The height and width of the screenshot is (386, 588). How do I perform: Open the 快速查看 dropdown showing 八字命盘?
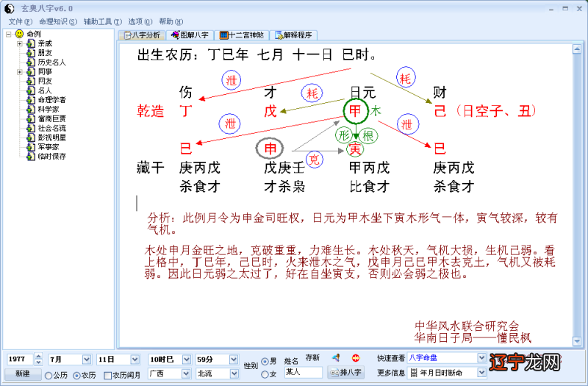click(482, 358)
